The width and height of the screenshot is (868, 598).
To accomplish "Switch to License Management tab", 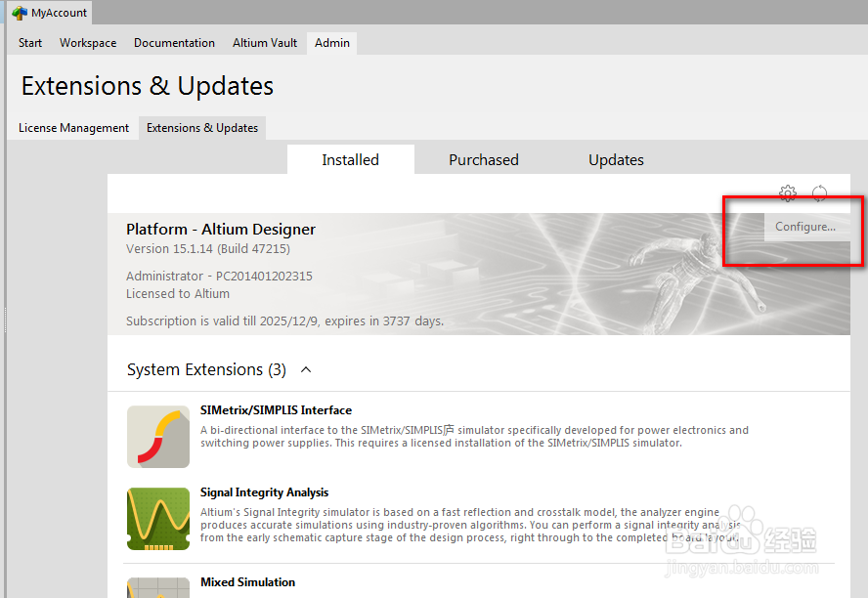I will (73, 128).
